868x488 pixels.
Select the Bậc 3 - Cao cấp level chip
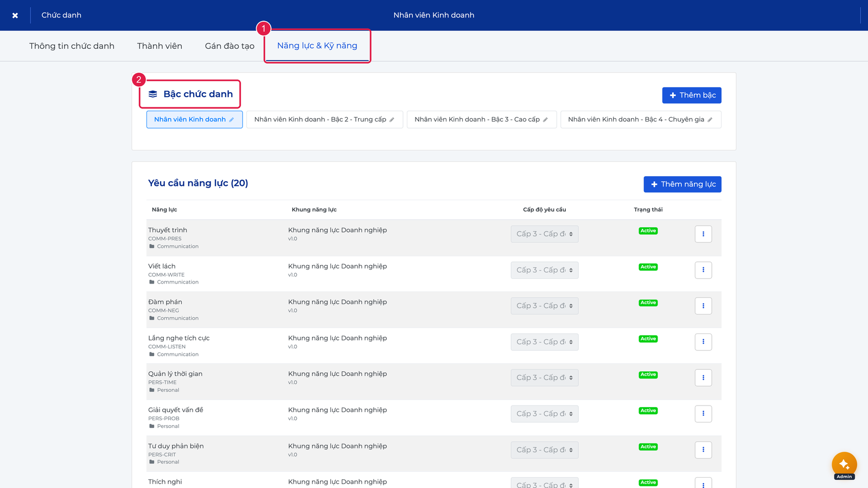(x=482, y=120)
